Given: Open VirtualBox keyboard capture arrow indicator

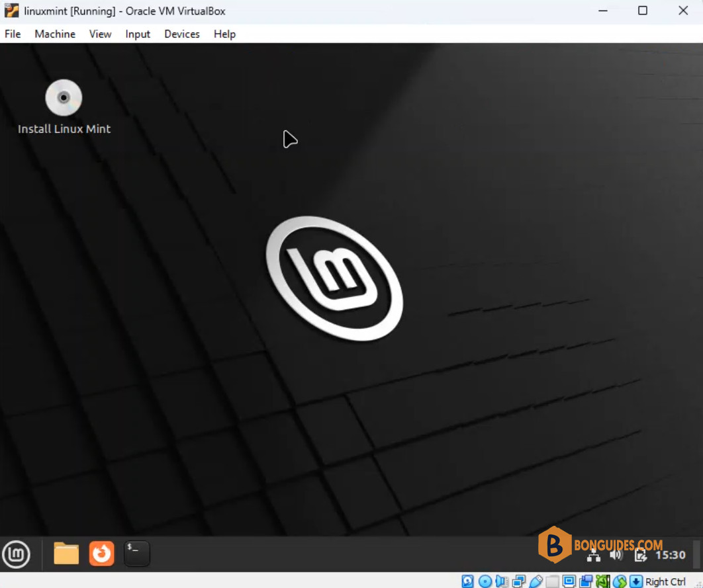Looking at the screenshot, I should (635, 581).
